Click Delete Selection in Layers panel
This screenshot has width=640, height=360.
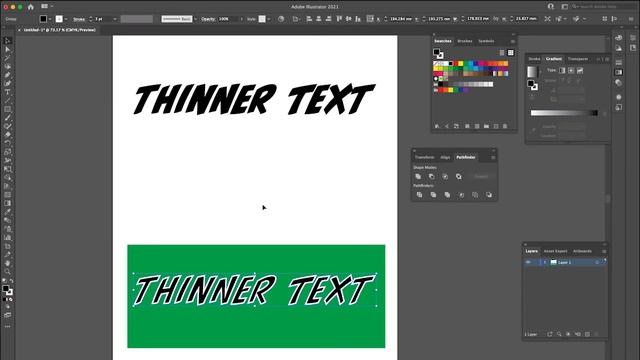click(x=596, y=334)
